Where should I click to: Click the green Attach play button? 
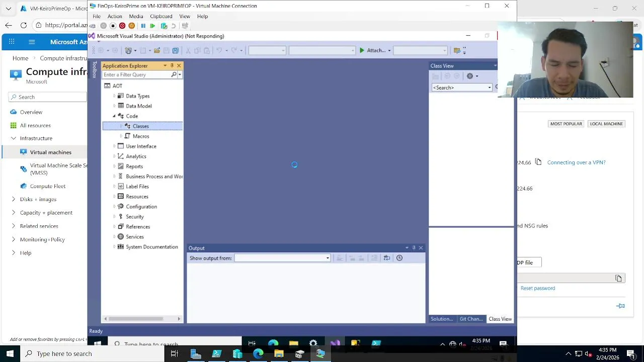tap(362, 50)
